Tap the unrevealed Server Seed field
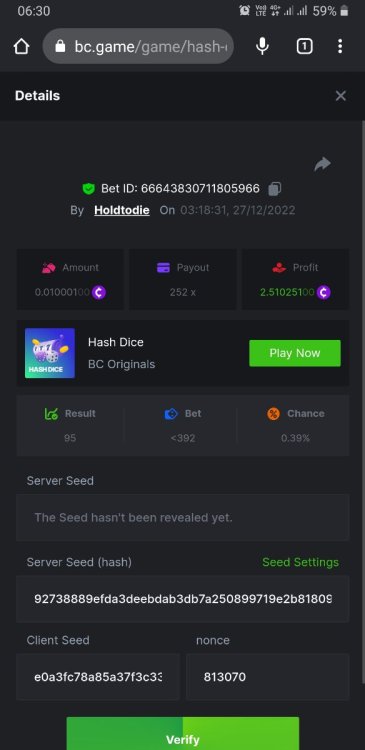365x750 pixels. point(183,518)
